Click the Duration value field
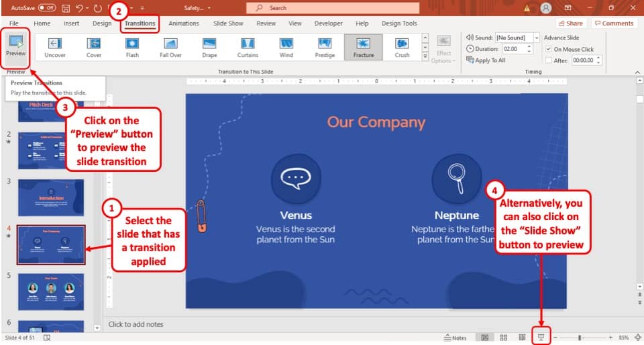The image size is (644, 345). pyautogui.click(x=514, y=49)
